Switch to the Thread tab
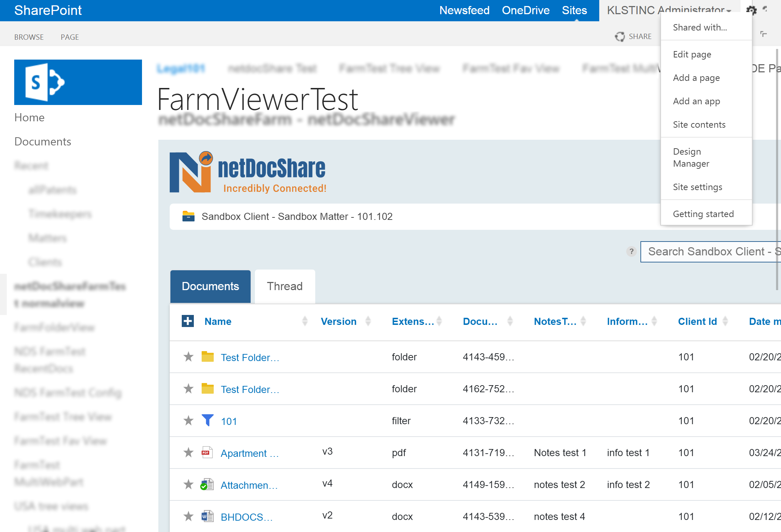The width and height of the screenshot is (781, 532). [x=285, y=286]
